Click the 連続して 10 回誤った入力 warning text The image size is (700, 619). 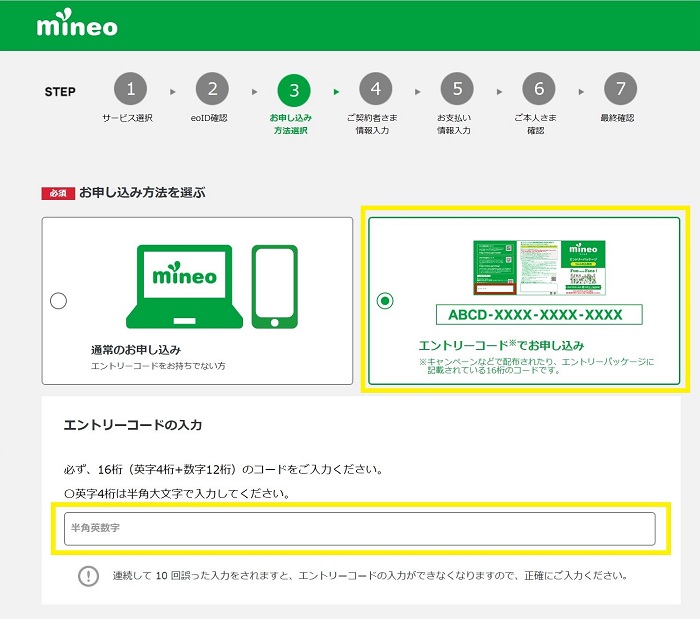pyautogui.click(x=370, y=576)
